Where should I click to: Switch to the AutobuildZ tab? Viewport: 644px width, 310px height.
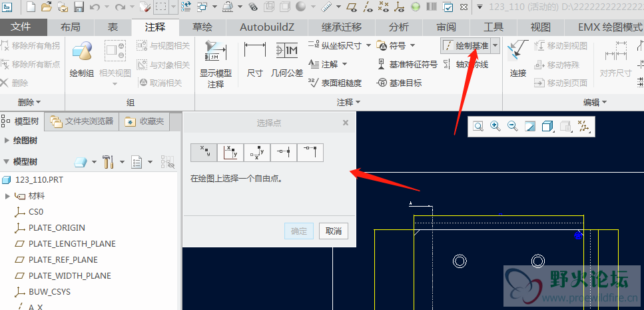click(x=267, y=27)
